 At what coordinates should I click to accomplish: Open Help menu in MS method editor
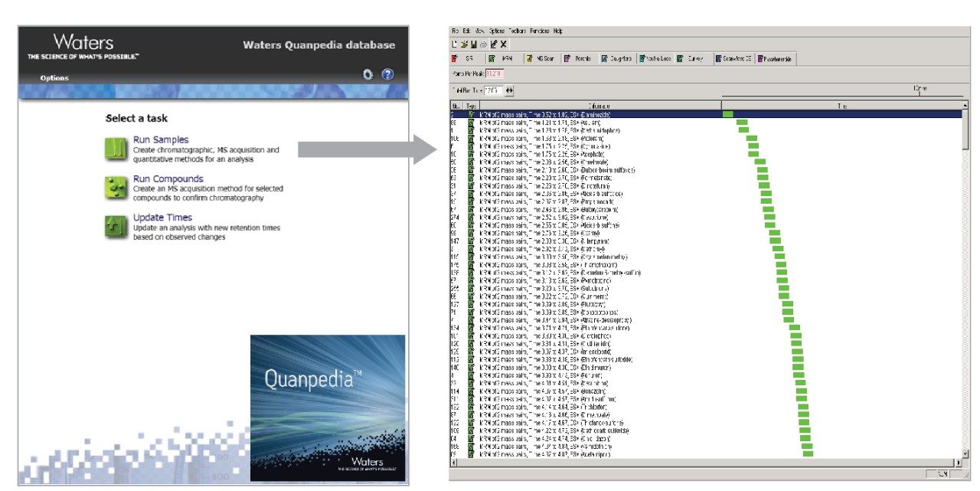(557, 31)
